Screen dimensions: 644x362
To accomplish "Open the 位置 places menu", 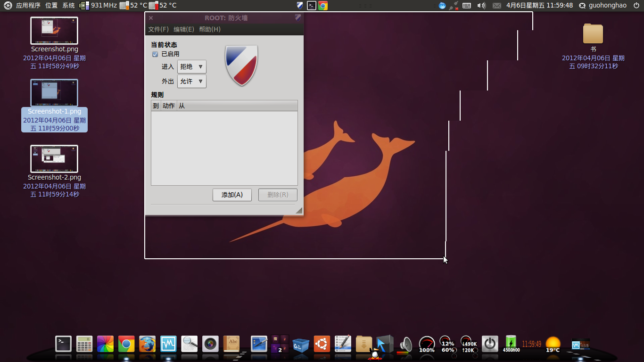I will [51, 6].
